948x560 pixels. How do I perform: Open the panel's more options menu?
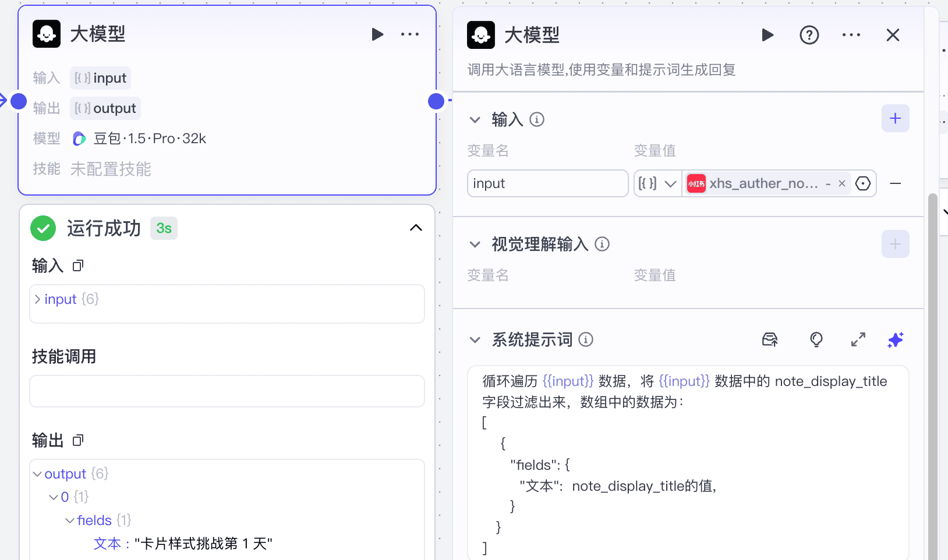coord(851,35)
